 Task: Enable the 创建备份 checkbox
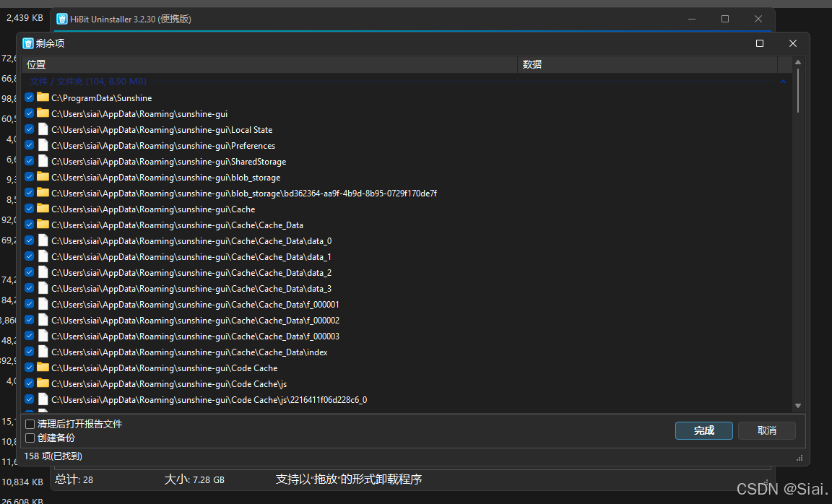click(30, 438)
